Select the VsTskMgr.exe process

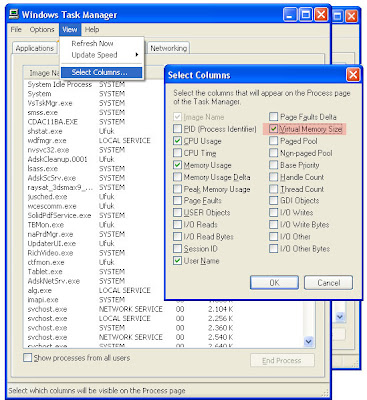coord(50,103)
